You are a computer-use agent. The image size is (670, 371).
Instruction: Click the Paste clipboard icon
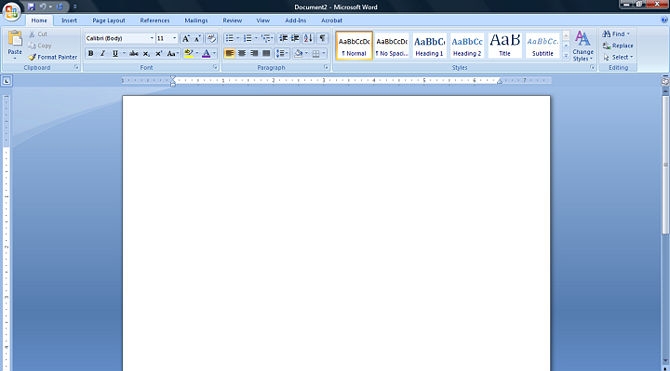click(x=15, y=39)
